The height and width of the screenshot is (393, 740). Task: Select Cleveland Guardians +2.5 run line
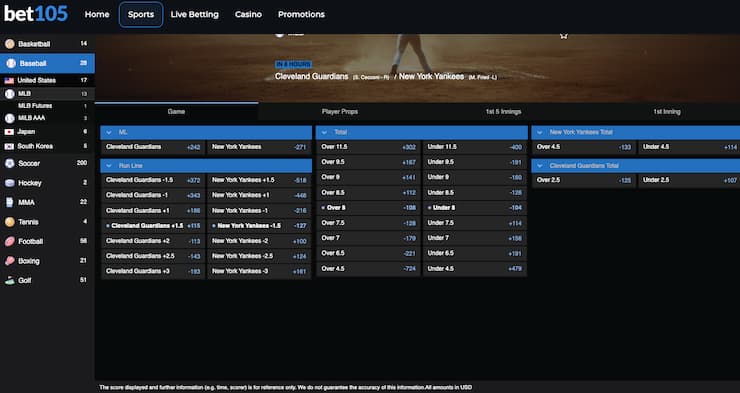(x=153, y=256)
